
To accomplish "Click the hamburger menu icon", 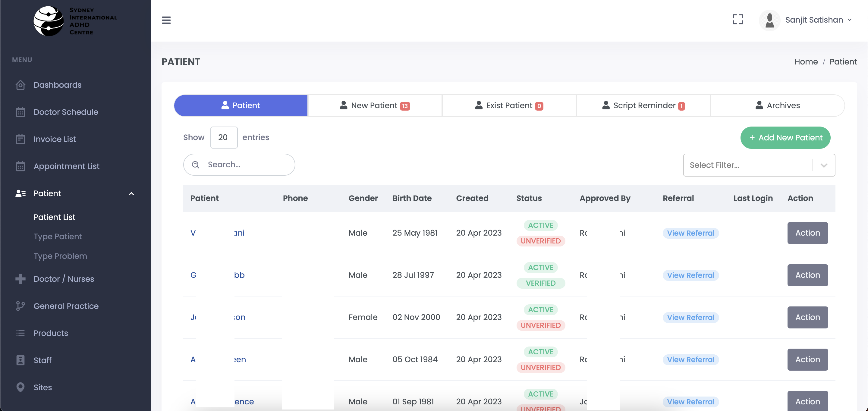I will tap(166, 20).
